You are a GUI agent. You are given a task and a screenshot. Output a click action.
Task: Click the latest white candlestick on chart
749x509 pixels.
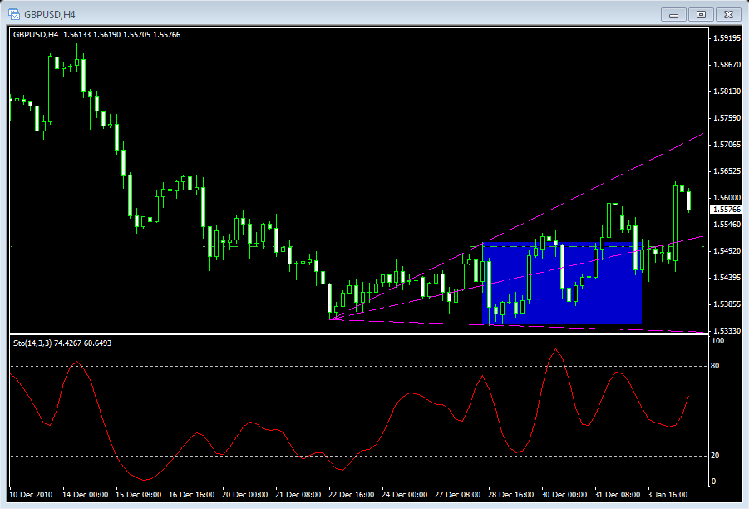click(689, 198)
